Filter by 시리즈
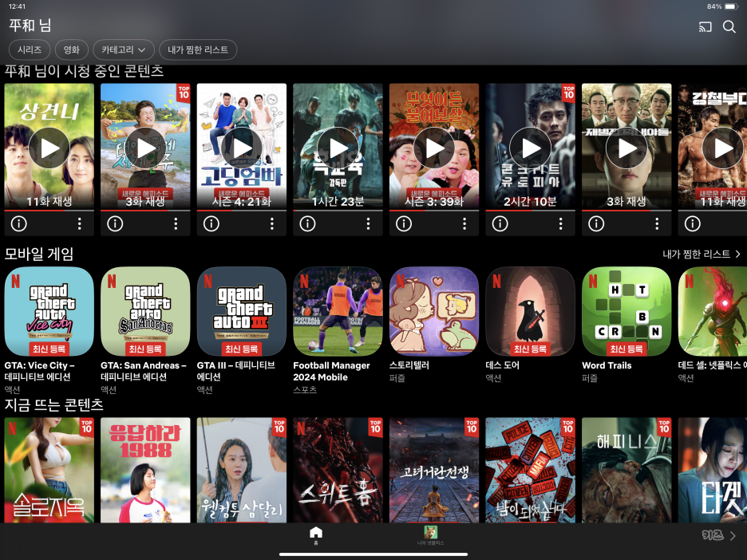Image resolution: width=747 pixels, height=560 pixels. (x=30, y=49)
